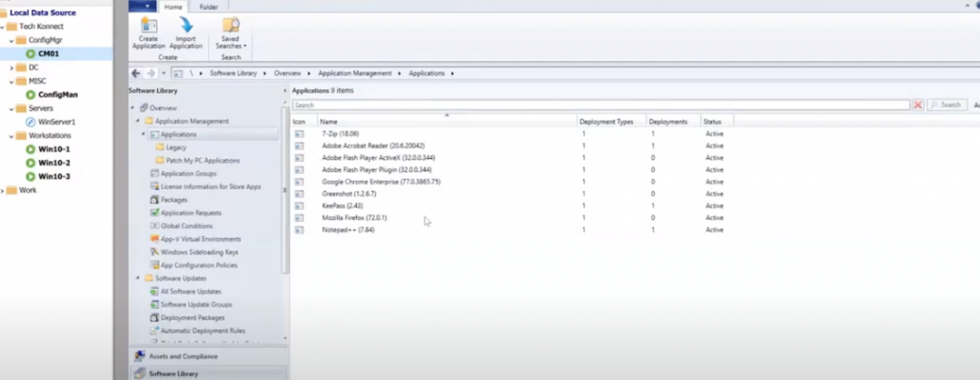Select the Mozilla Firefox (72.0.1) row

[513, 217]
